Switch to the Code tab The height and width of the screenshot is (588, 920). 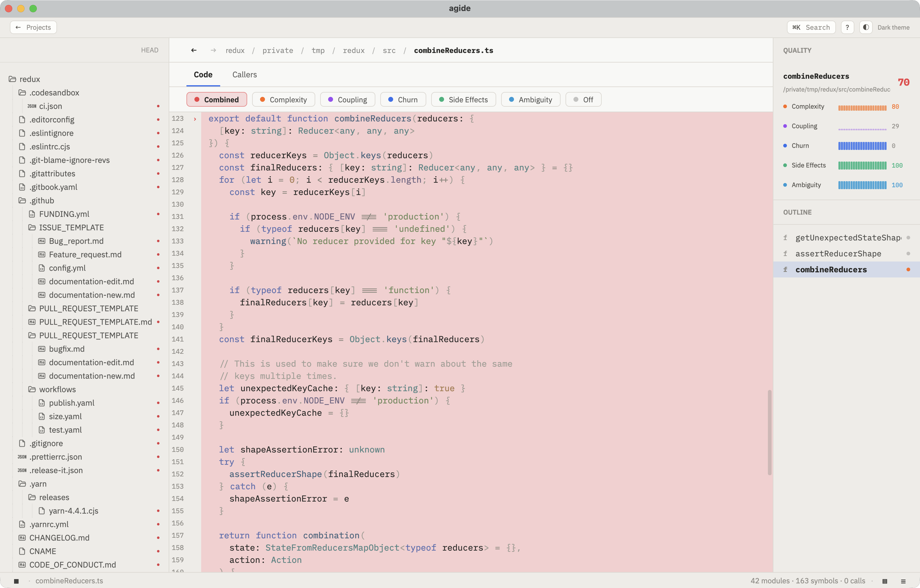(x=203, y=74)
